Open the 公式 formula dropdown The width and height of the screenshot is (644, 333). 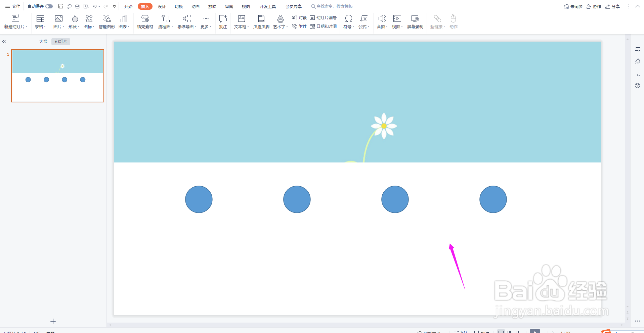[x=364, y=22]
